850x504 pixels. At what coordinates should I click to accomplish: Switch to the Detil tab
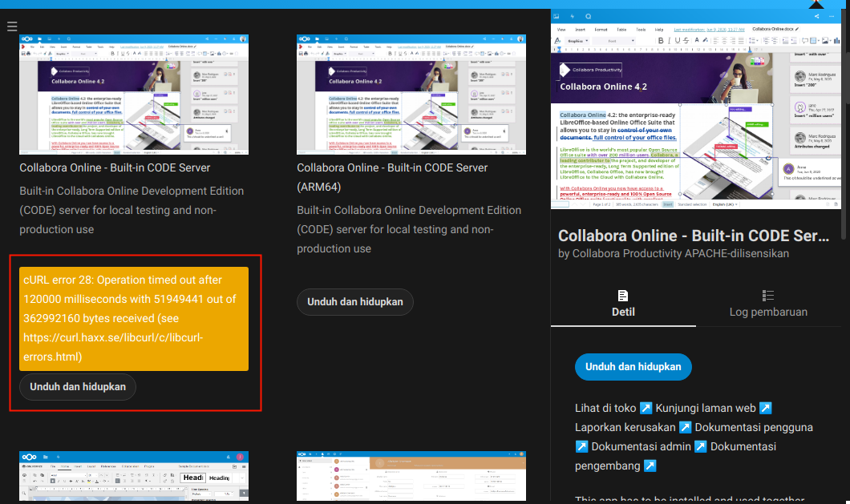click(x=623, y=304)
